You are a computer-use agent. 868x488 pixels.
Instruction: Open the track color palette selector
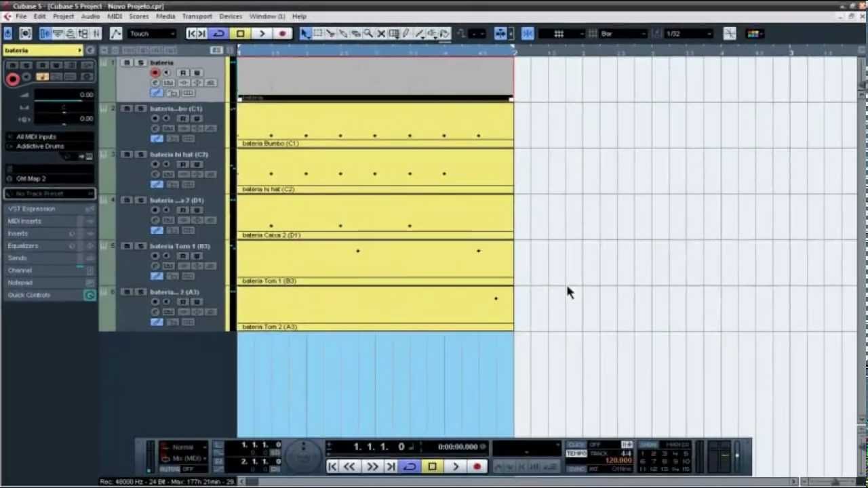point(755,33)
